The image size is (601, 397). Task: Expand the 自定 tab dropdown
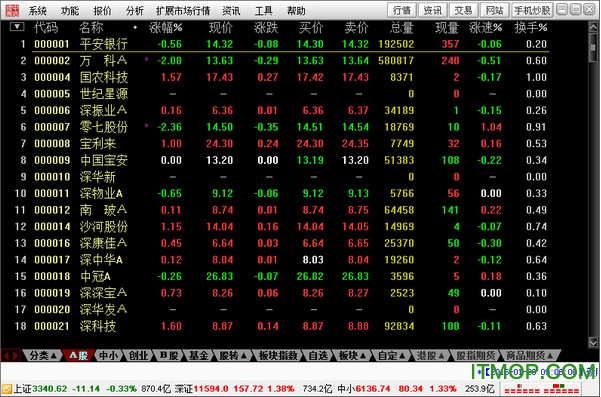coord(392,356)
